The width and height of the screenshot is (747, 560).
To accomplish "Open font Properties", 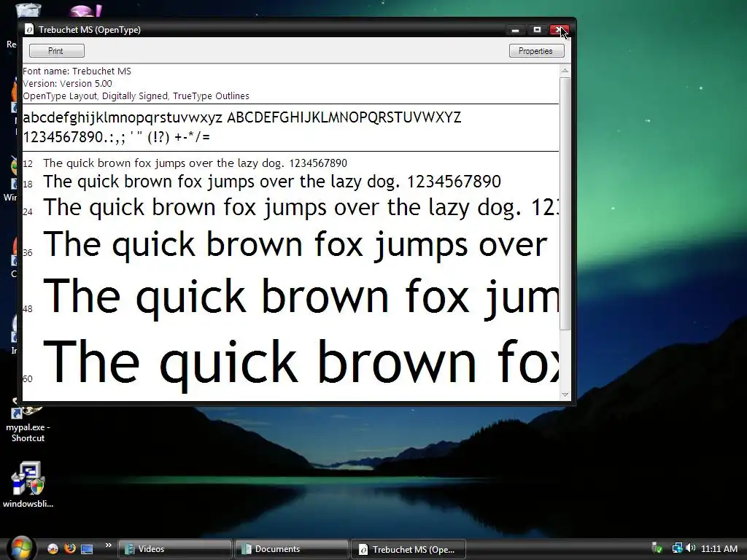I will (536, 51).
